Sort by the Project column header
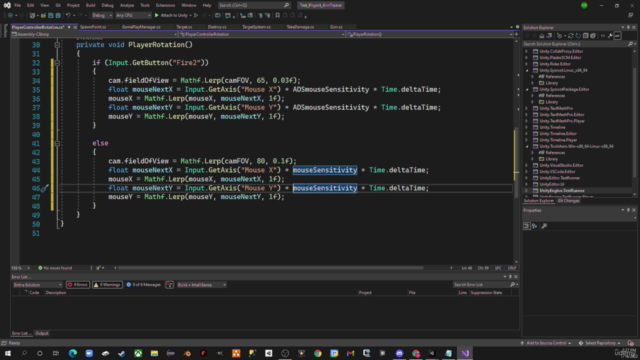Viewport: 640px width, 360px height. point(365,293)
